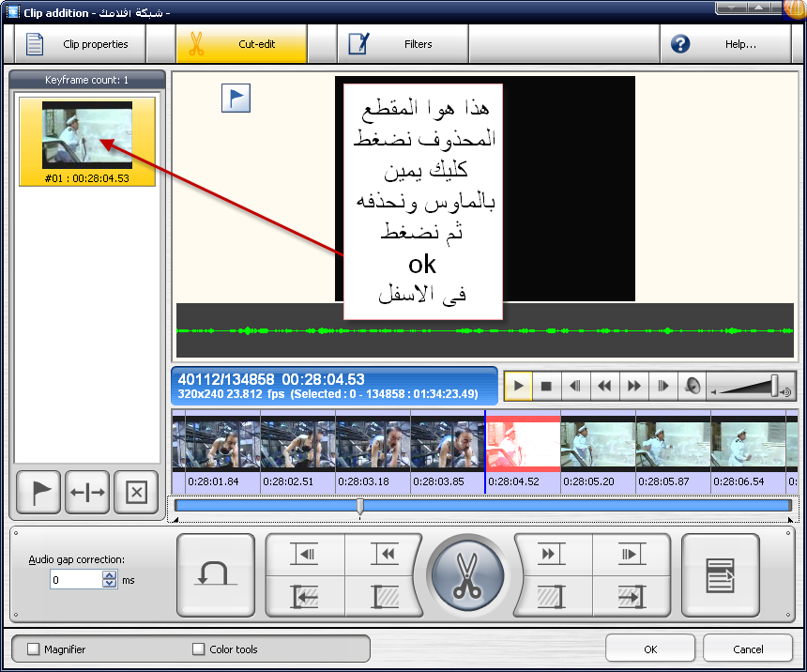The height and width of the screenshot is (672, 807).
Task: Confirm with the OK button
Action: pyautogui.click(x=650, y=649)
